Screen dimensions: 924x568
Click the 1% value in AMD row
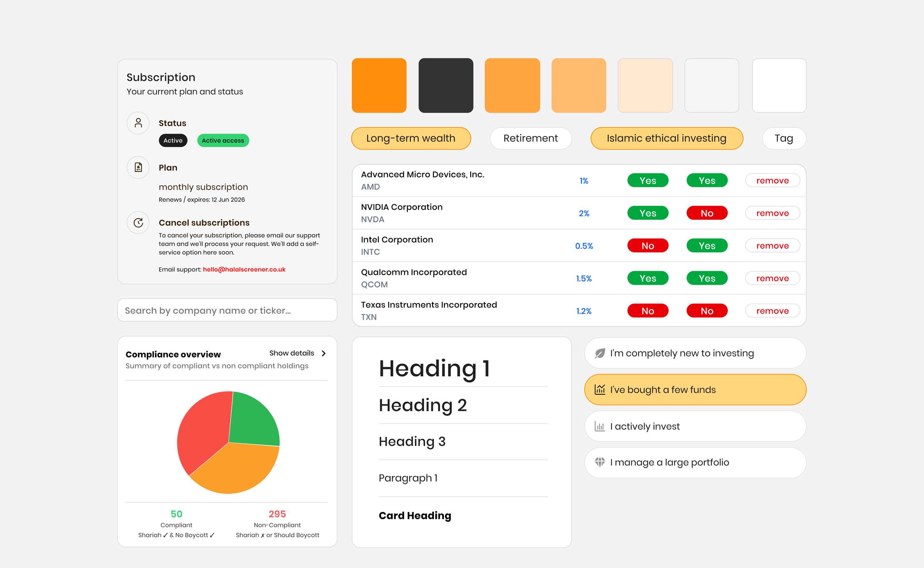pos(584,181)
